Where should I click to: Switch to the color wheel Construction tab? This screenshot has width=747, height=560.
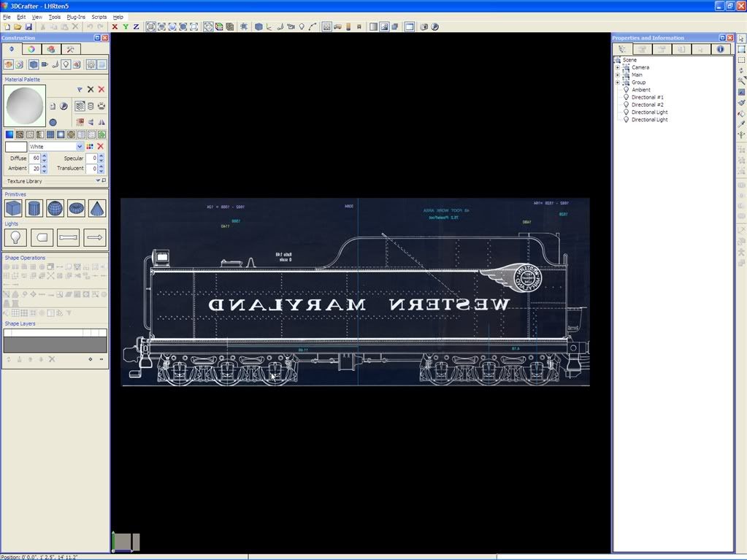click(x=31, y=49)
